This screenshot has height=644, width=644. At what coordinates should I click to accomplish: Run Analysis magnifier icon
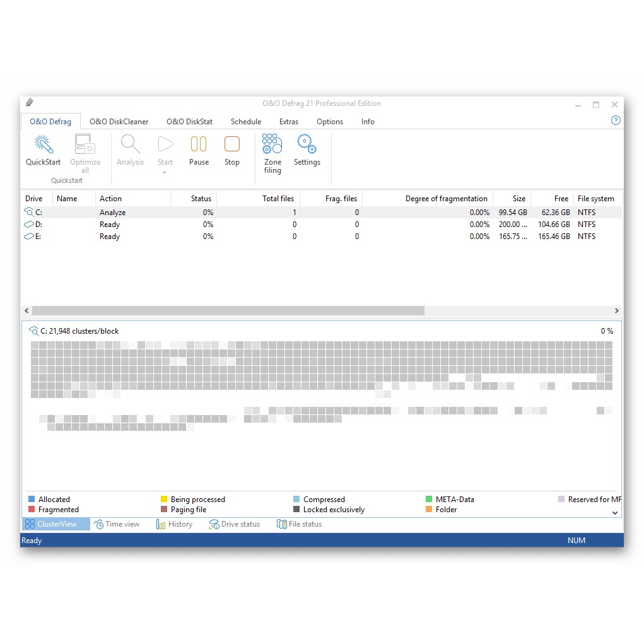130,144
